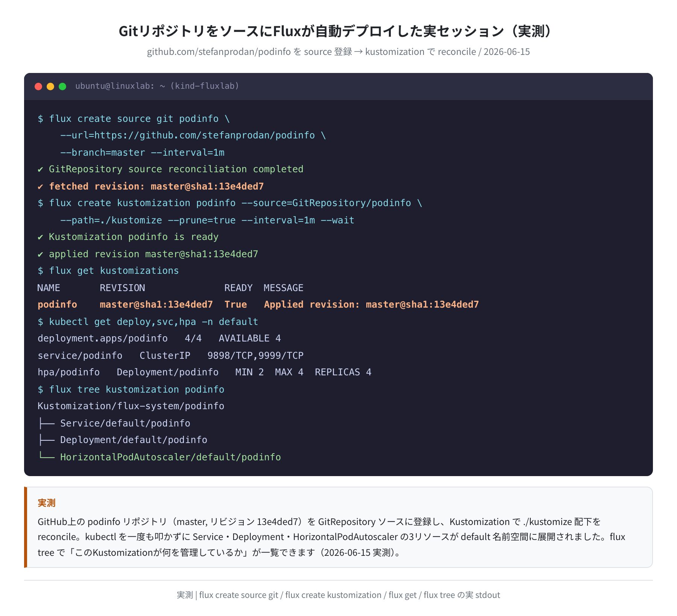Screen dimensions: 677x616
Task: Click the '--branch=master --interval=1m' line
Action: coord(142,153)
